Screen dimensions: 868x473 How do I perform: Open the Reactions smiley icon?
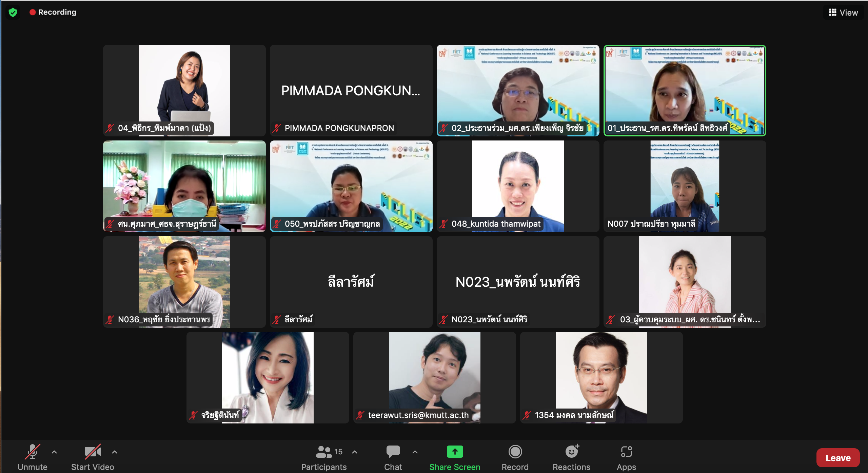coord(572,452)
